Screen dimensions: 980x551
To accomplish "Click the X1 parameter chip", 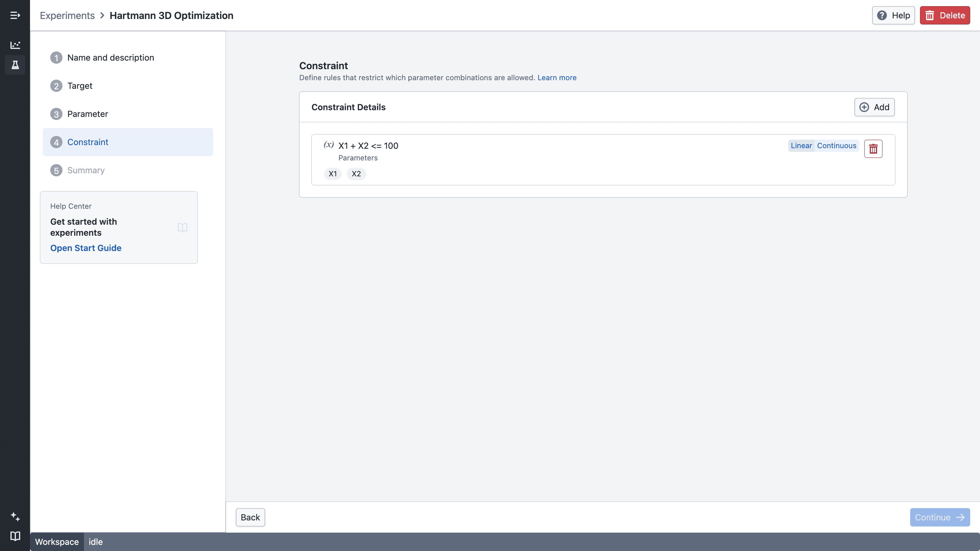I will pyautogui.click(x=333, y=174).
